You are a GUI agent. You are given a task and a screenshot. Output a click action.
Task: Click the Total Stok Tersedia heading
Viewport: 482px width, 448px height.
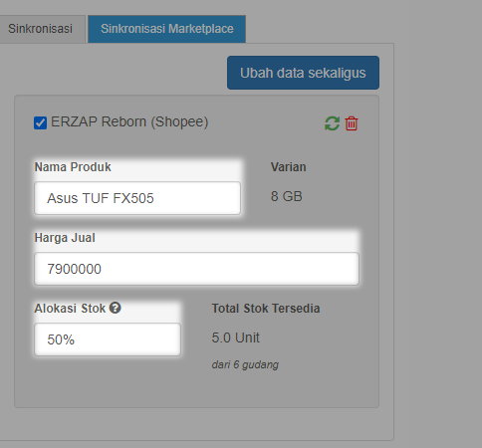point(266,309)
